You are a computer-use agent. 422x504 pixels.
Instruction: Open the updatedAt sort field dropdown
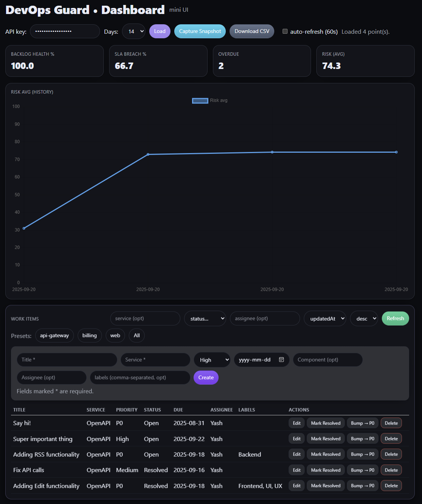(x=325, y=318)
